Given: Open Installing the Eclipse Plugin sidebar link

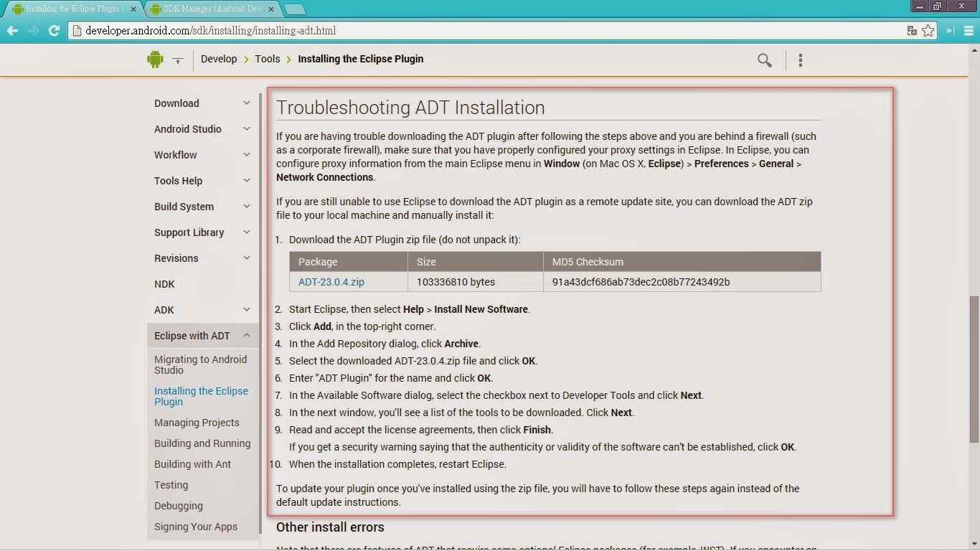Looking at the screenshot, I should [202, 396].
